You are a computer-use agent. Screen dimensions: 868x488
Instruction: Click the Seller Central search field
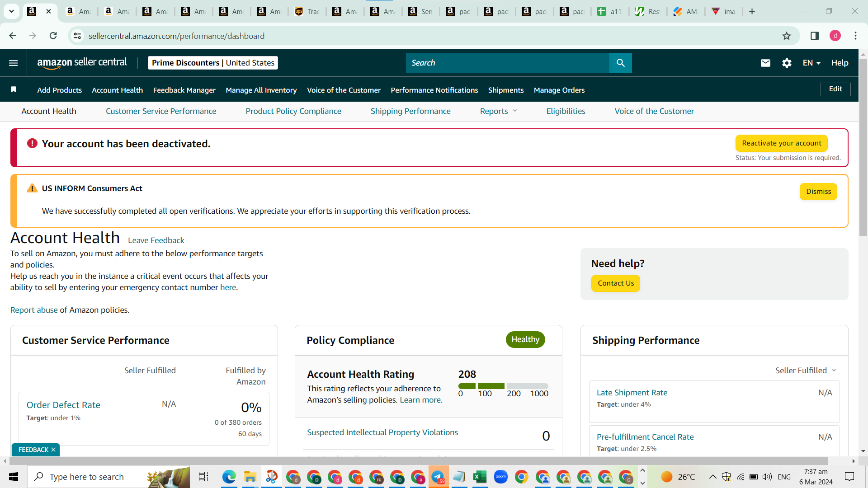pyautogui.click(x=507, y=63)
